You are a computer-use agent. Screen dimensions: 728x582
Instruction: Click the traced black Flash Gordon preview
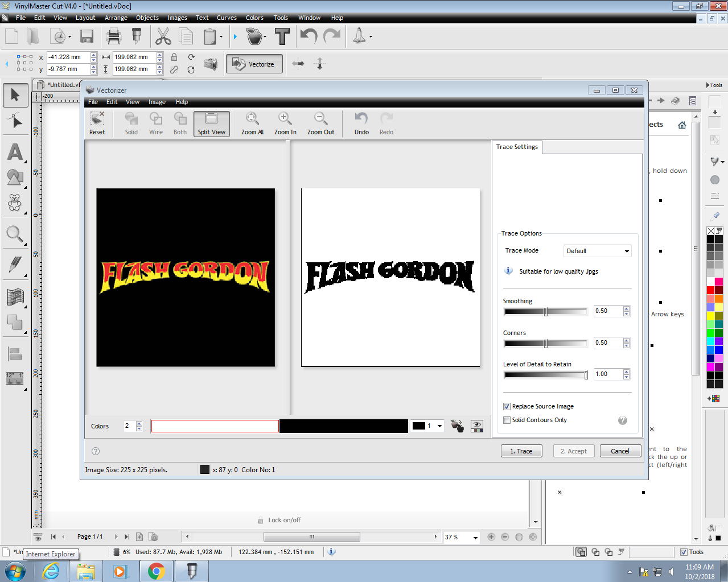tap(390, 277)
